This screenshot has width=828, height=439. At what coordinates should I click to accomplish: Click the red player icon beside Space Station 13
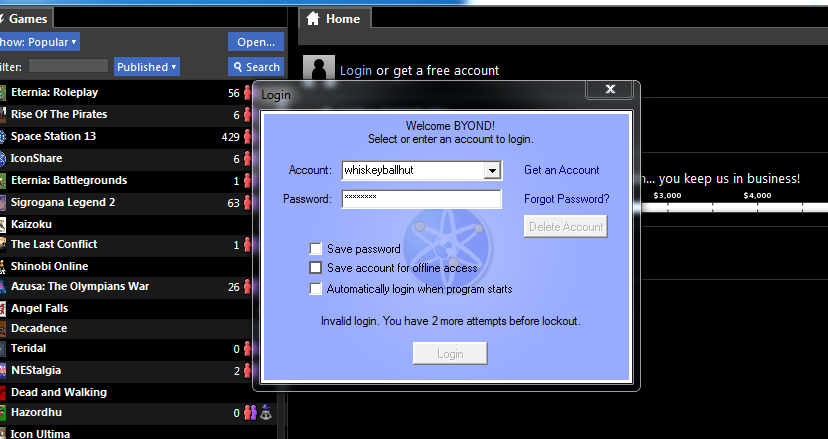pyautogui.click(x=247, y=137)
